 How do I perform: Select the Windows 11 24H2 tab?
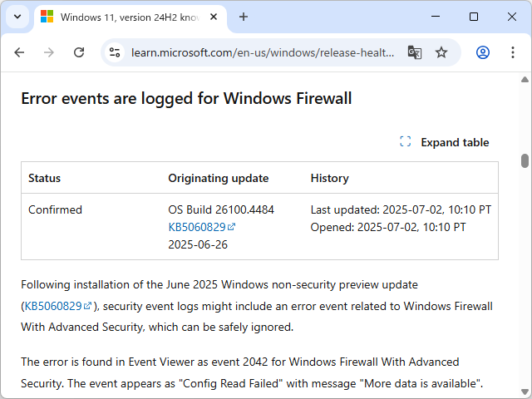(125, 17)
